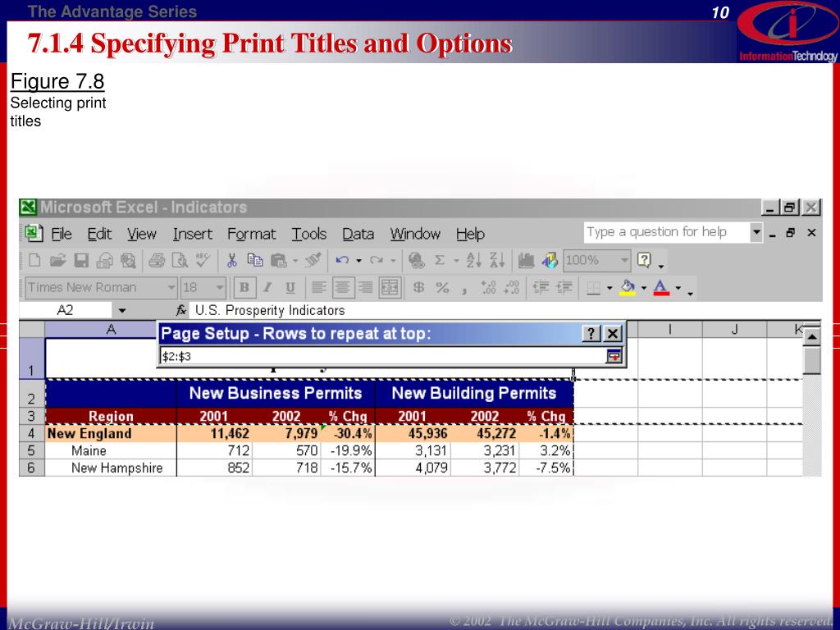The image size is (840, 630).
Task: Click the Copy icon
Action: pyautogui.click(x=254, y=261)
